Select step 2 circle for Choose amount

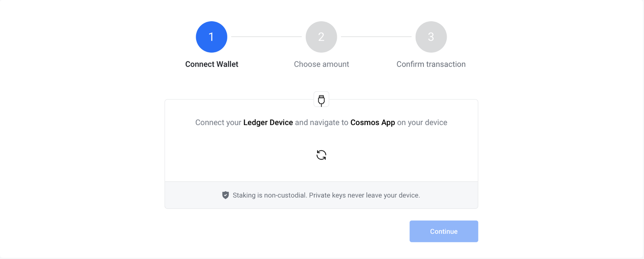tap(321, 37)
